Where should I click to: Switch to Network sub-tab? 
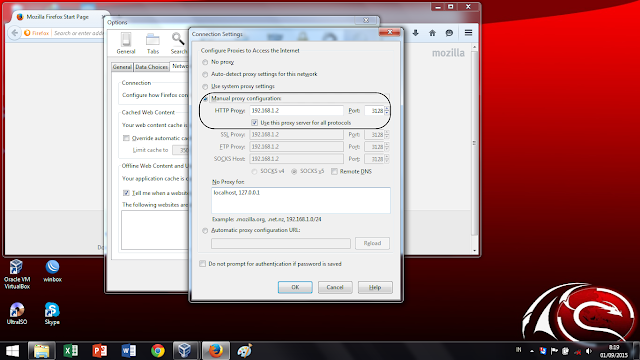(180, 66)
